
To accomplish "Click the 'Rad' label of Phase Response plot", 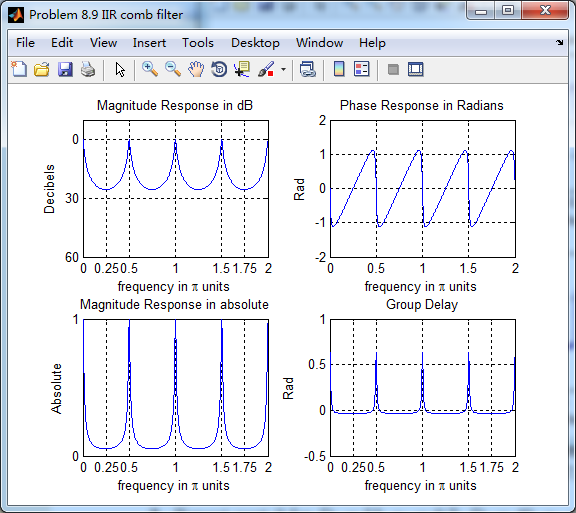I will pyautogui.click(x=299, y=189).
